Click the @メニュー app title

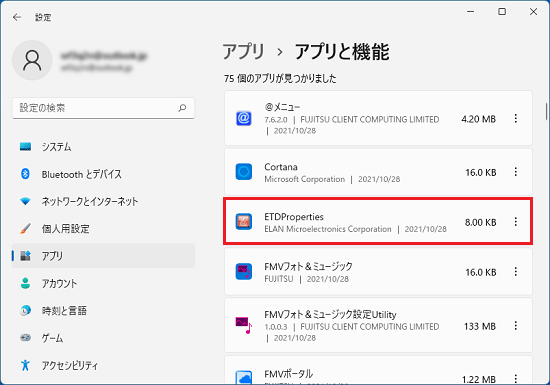click(282, 107)
